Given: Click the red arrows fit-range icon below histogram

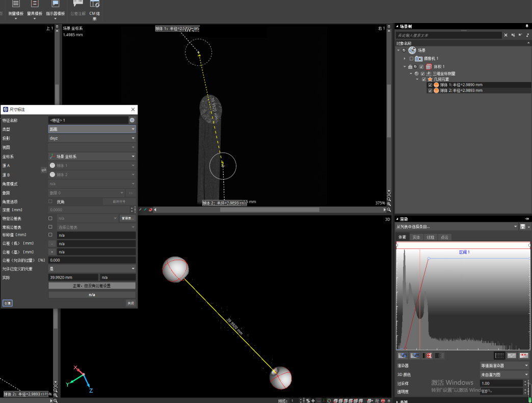Looking at the screenshot, I should click(x=524, y=356).
